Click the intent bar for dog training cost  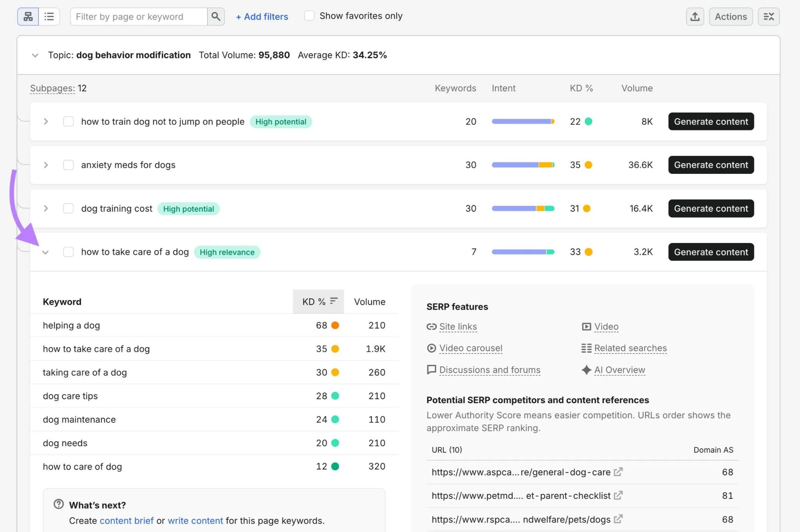click(x=523, y=208)
